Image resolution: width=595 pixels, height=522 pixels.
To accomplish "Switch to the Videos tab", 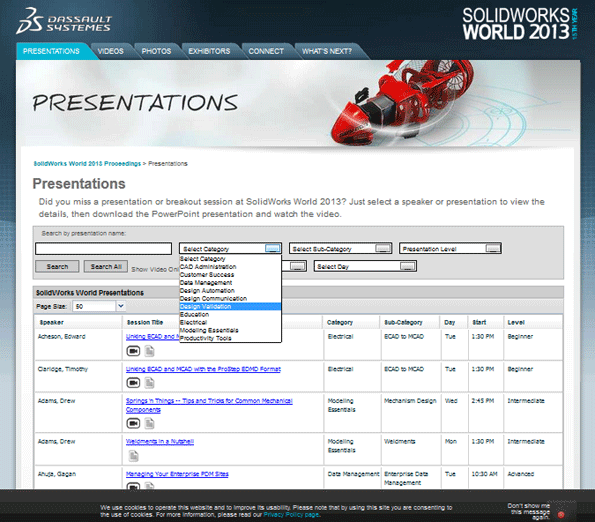I will (110, 51).
